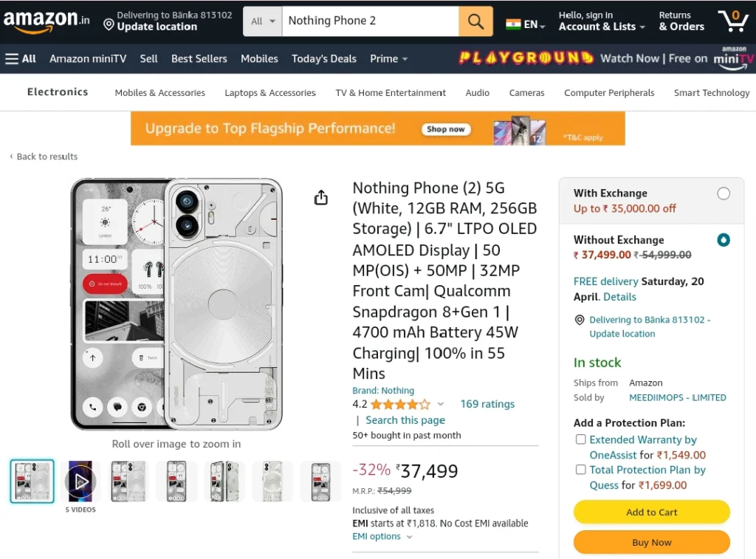Viewport: 756px width, 559px height.
Task: Click the India flag language icon
Action: pyautogui.click(x=513, y=24)
